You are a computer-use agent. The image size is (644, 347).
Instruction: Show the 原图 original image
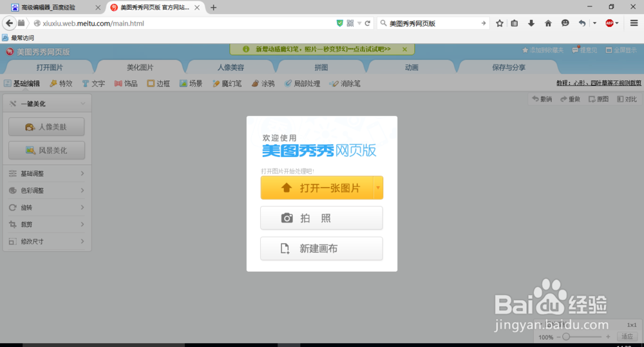coord(599,99)
